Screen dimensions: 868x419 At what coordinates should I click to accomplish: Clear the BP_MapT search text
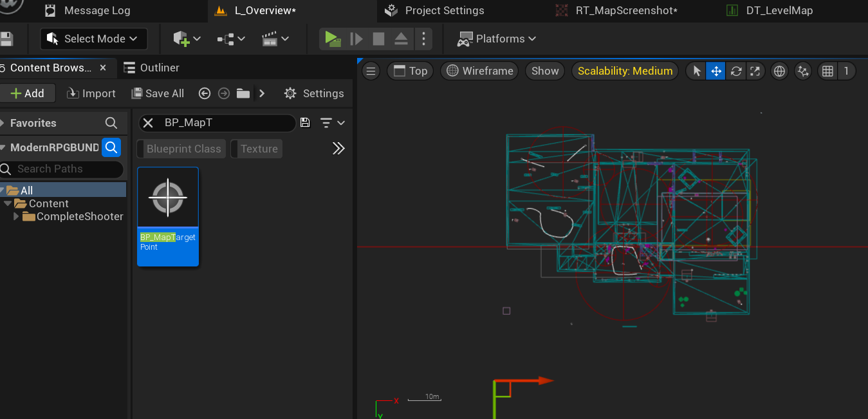[148, 123]
